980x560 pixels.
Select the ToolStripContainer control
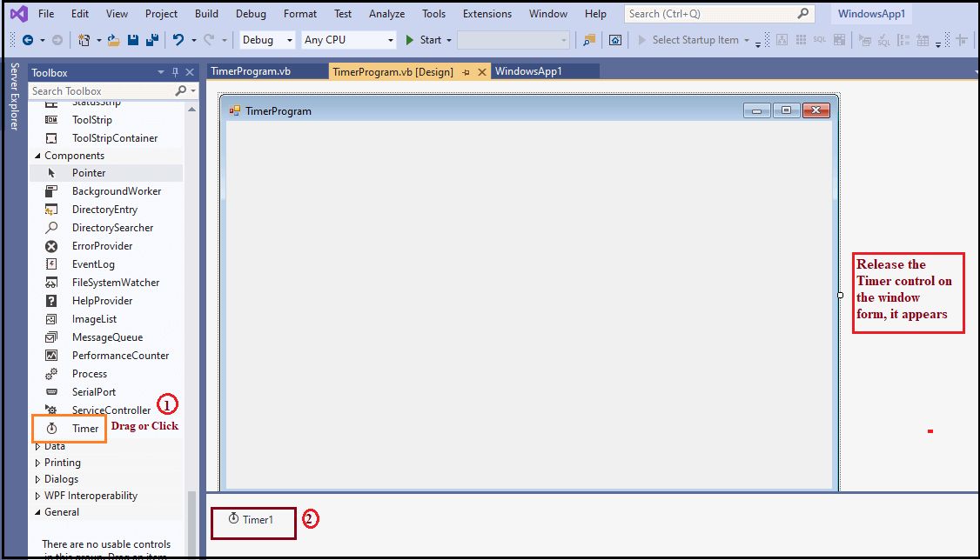(106, 138)
